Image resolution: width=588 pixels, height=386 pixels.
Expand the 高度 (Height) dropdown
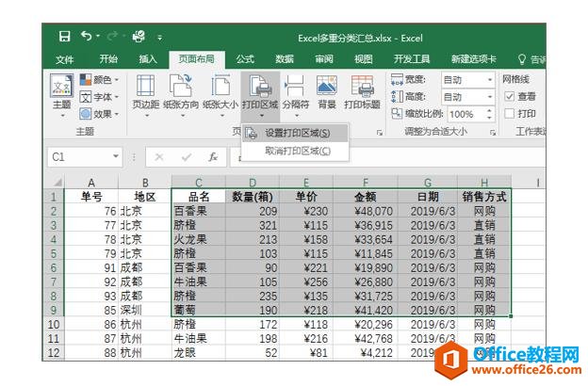(x=490, y=97)
